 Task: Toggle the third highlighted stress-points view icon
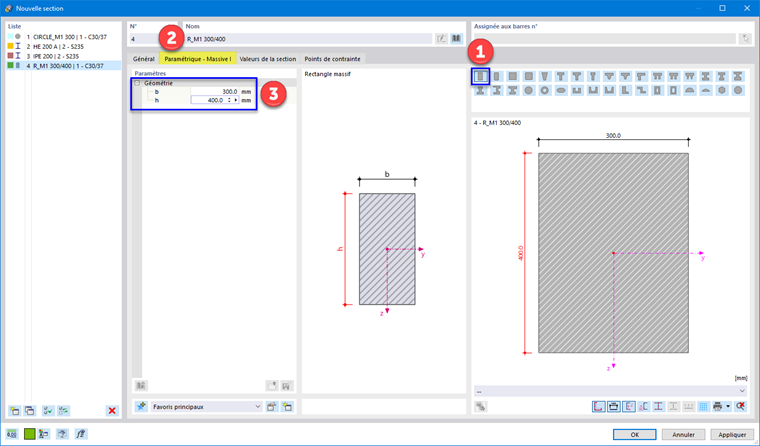coord(629,406)
